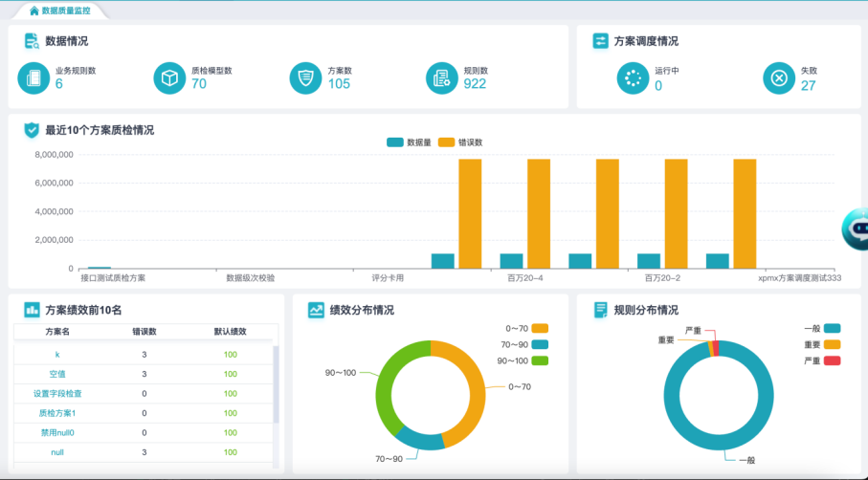Open the 空值 scheme link
Screen dimensions: 868x480
click(57, 373)
